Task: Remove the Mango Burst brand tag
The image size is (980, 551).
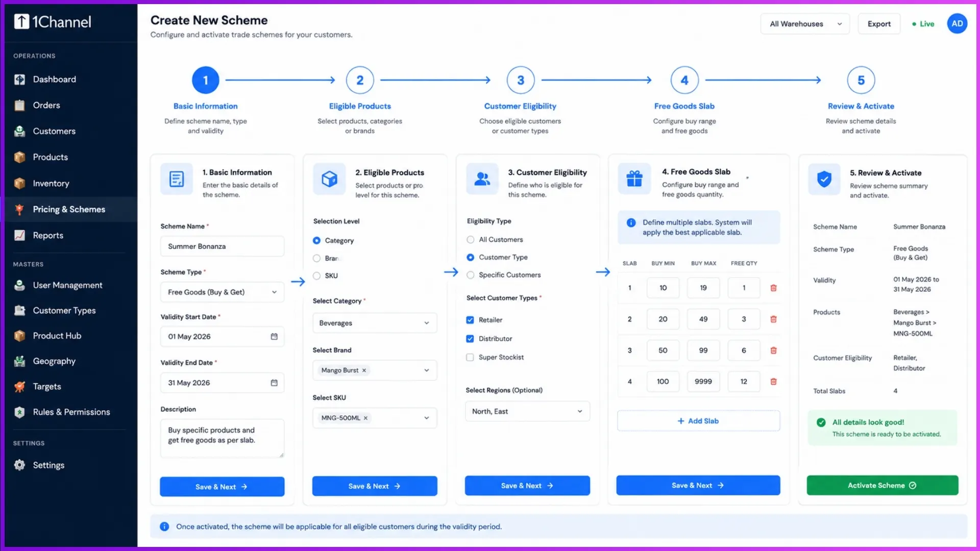Action: (364, 370)
